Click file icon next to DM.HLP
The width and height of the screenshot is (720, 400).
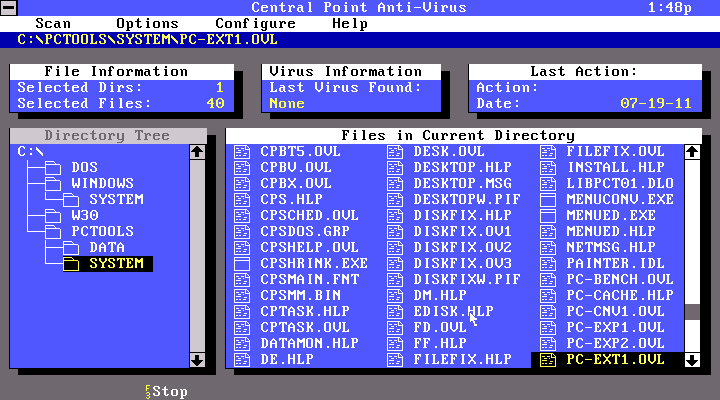[395, 296]
